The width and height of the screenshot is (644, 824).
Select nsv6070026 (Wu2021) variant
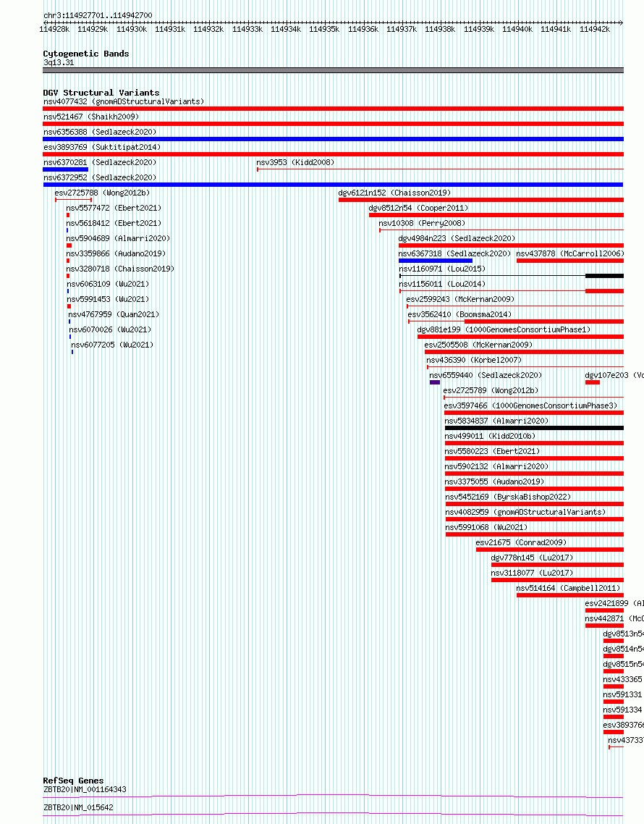point(110,330)
